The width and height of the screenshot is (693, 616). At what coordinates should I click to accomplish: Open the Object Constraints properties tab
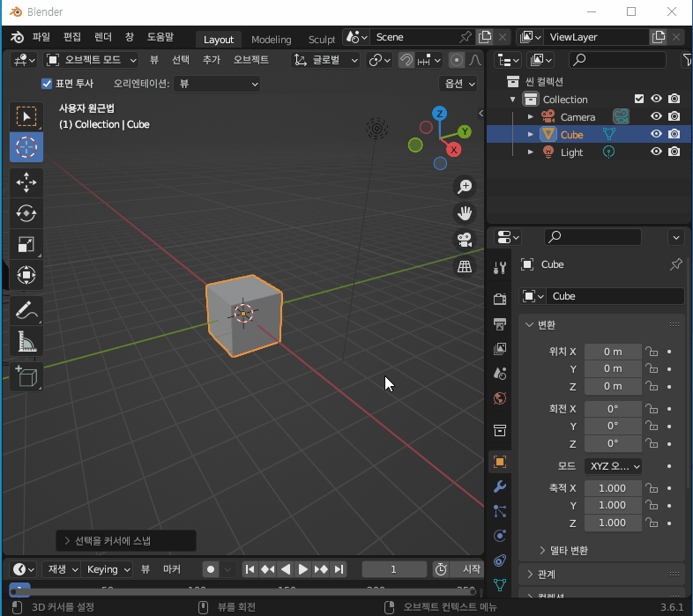[500, 560]
